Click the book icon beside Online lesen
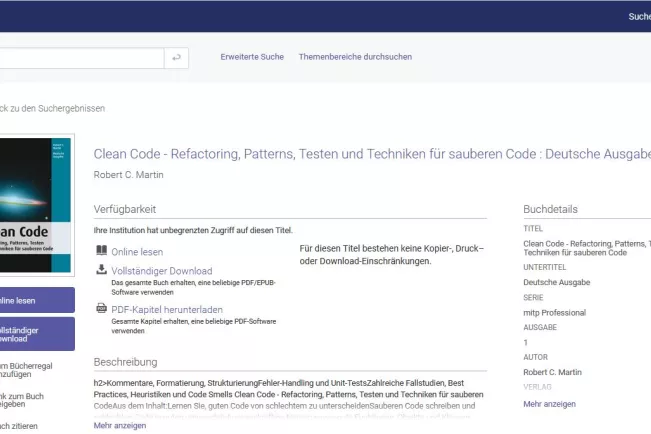The image size is (651, 434). (101, 251)
